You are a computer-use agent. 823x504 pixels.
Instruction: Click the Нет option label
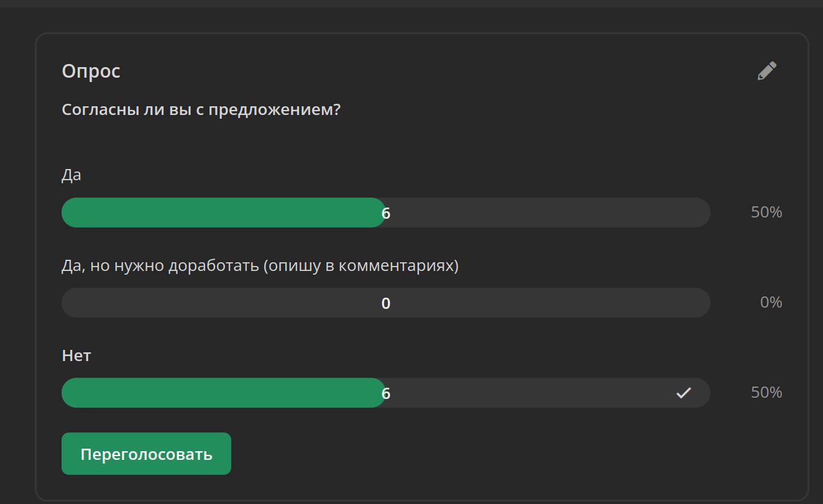point(76,355)
